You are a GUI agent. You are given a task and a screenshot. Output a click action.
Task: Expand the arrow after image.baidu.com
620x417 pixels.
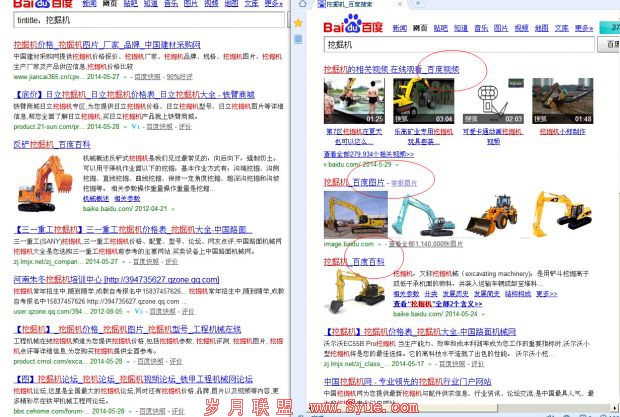(380, 244)
